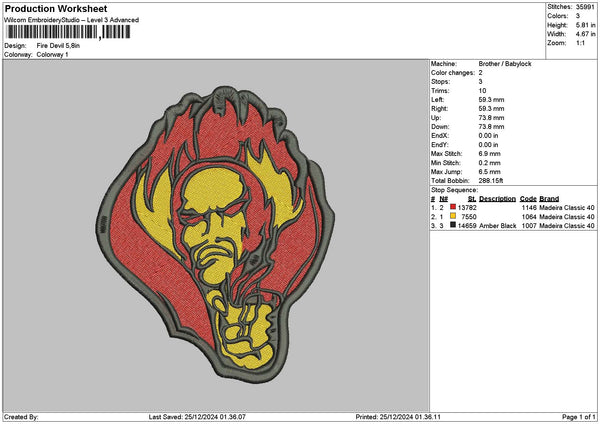Click 'Madeira Classic 40' in the 1146 row
The width and height of the screenshot is (600, 424).
pyautogui.click(x=567, y=208)
